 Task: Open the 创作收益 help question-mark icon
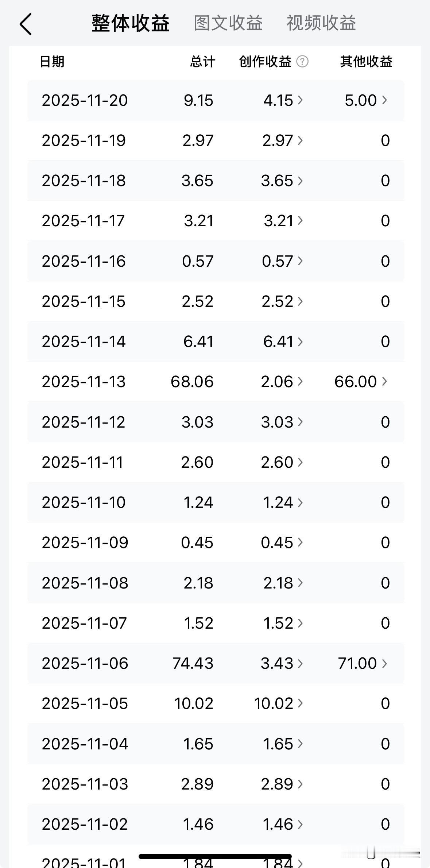click(x=302, y=62)
